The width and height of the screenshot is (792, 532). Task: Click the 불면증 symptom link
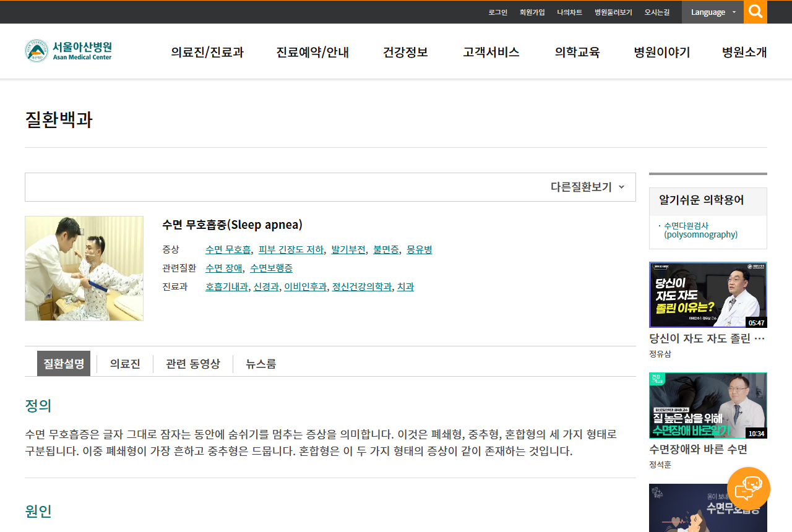(x=386, y=250)
